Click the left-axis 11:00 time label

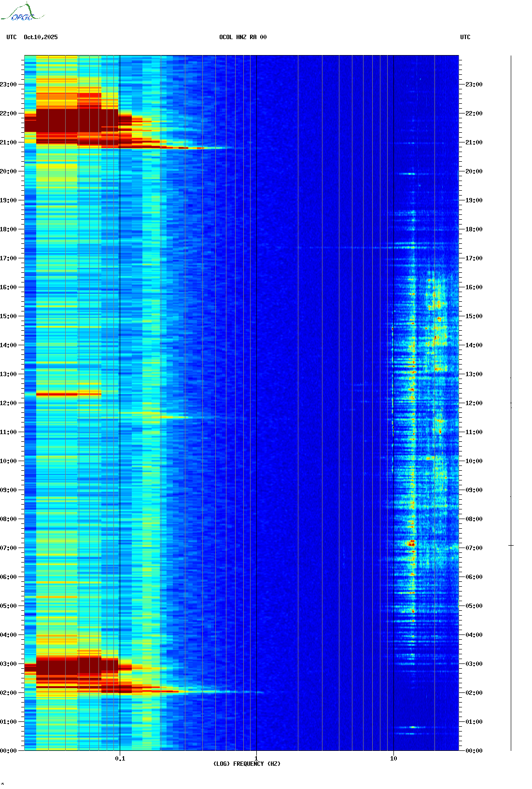click(8, 432)
